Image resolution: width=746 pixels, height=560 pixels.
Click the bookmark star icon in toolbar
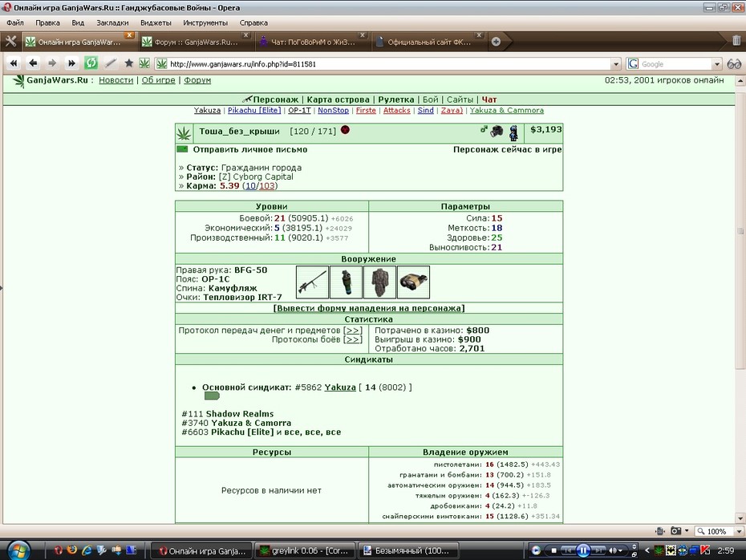128,63
